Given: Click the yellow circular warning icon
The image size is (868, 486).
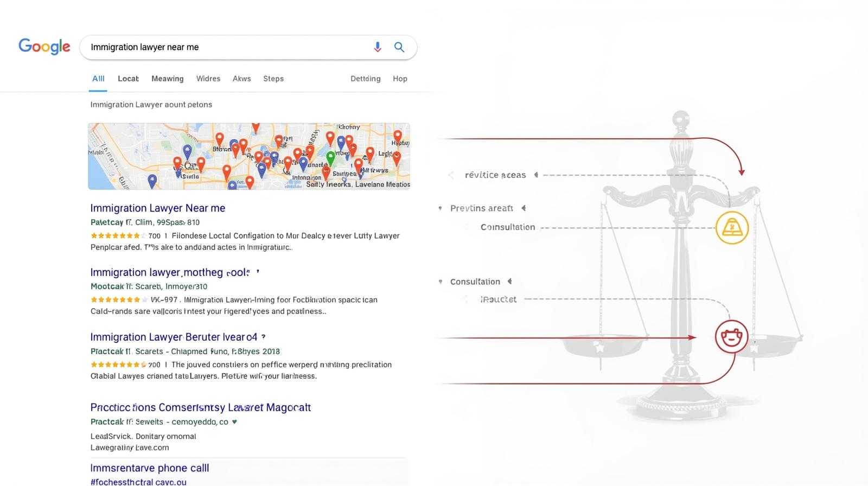Looking at the screenshot, I should 732,227.
